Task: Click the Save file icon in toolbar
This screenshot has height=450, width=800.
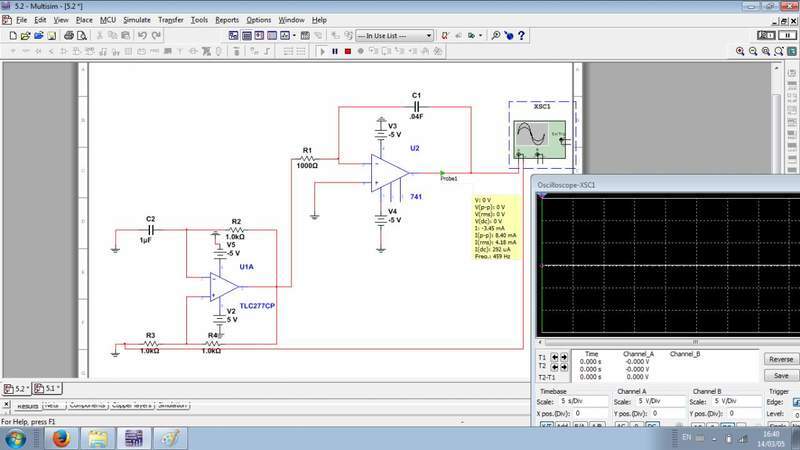Action: (52, 35)
